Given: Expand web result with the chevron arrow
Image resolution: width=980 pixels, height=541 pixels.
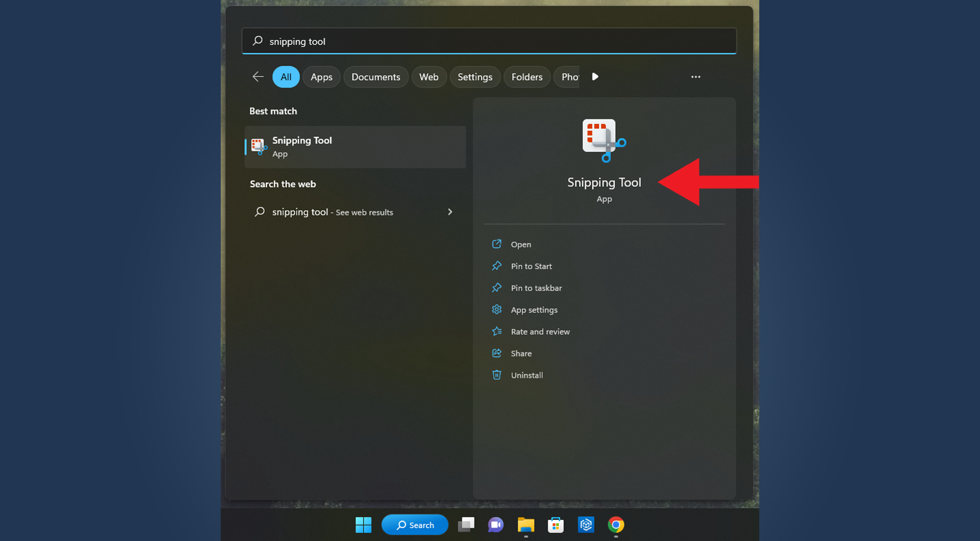Looking at the screenshot, I should point(450,212).
